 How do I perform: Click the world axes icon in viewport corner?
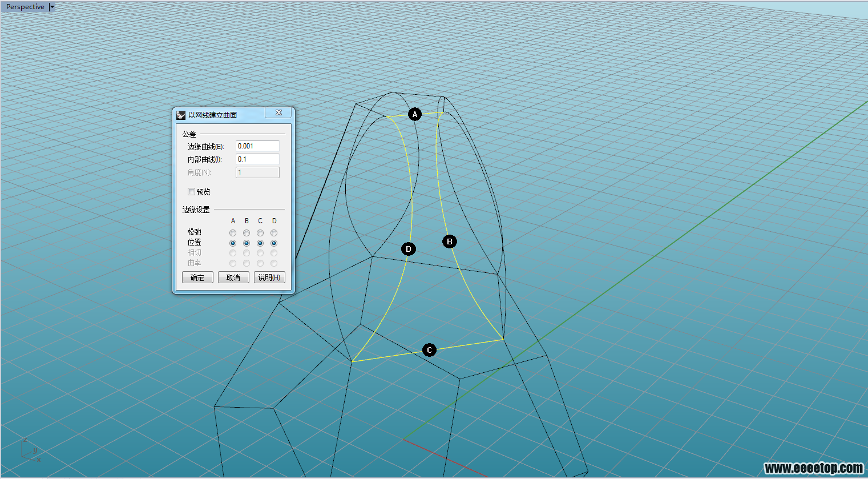[x=31, y=449]
